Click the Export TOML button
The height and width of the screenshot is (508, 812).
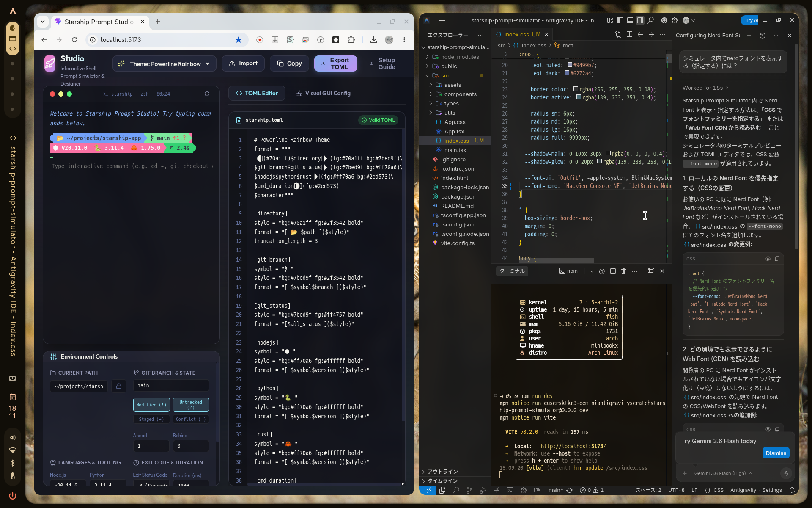[x=336, y=63]
